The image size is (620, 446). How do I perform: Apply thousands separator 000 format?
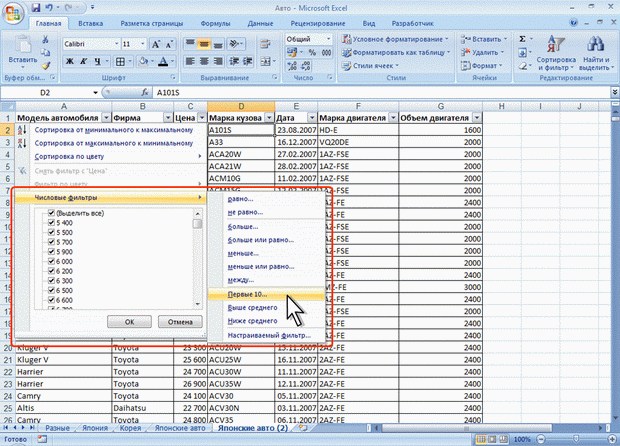click(x=326, y=53)
